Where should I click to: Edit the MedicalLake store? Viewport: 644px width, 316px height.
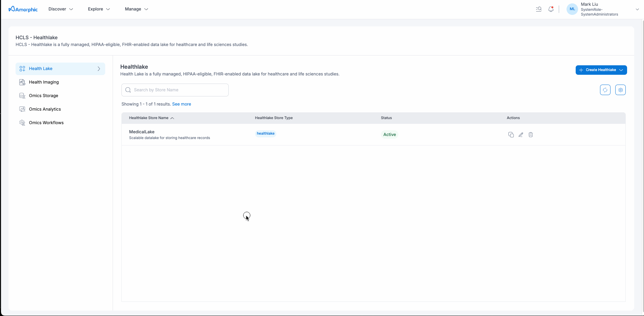521,135
